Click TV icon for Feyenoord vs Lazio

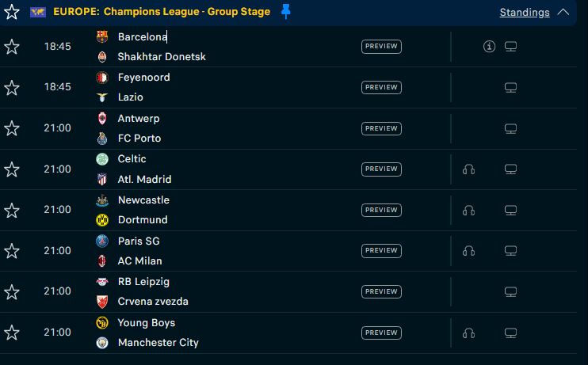click(511, 87)
